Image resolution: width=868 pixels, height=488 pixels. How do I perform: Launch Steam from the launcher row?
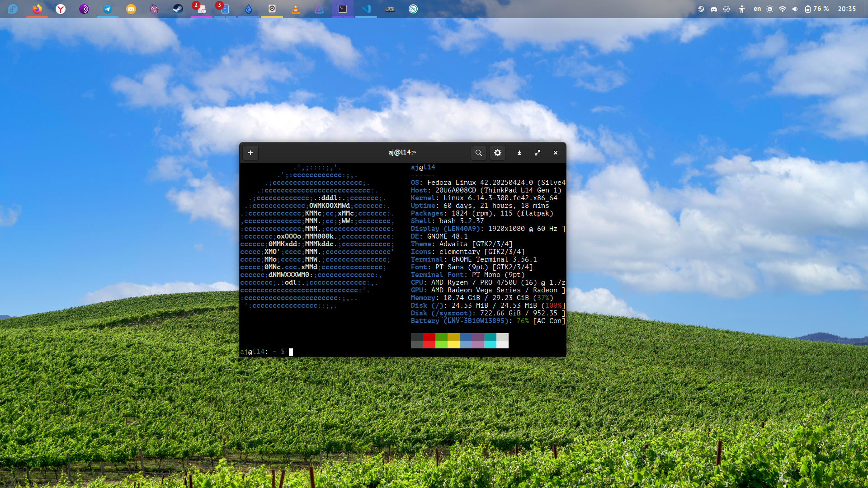[x=178, y=9]
